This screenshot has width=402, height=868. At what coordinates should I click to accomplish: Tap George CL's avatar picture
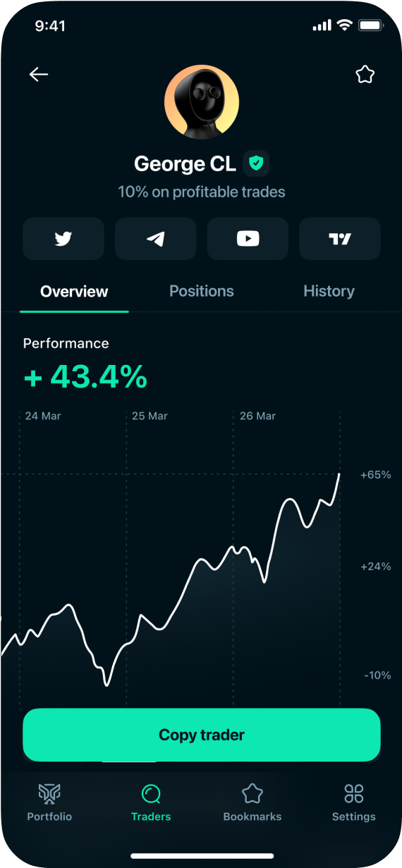pos(202,102)
